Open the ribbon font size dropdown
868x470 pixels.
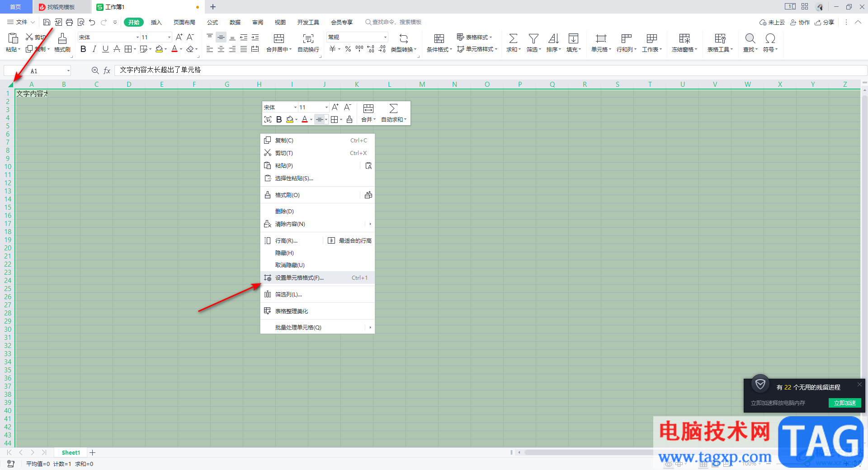[x=169, y=37]
